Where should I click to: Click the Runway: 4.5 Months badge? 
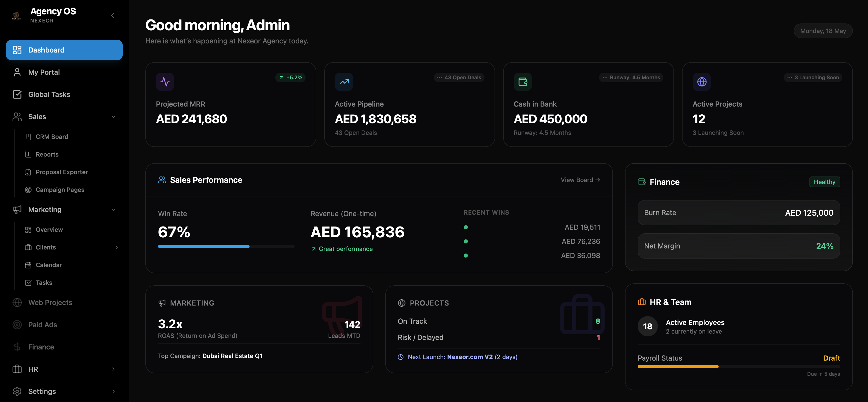coord(631,78)
